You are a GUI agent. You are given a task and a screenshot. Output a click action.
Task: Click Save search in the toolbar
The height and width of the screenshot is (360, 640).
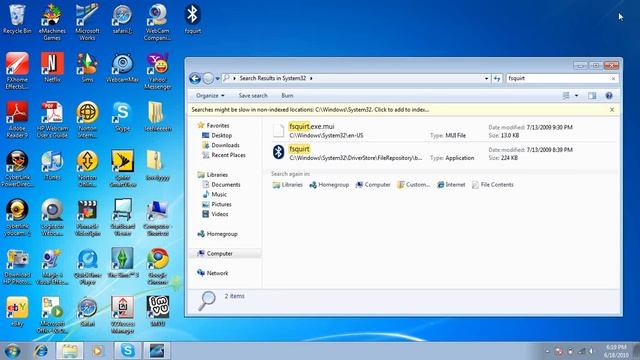(x=253, y=96)
